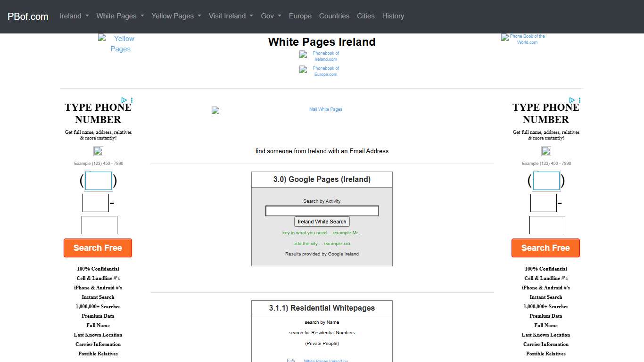Click the image icon in Residential Whitepages section
The height and width of the screenshot is (362, 644).
[291, 360]
